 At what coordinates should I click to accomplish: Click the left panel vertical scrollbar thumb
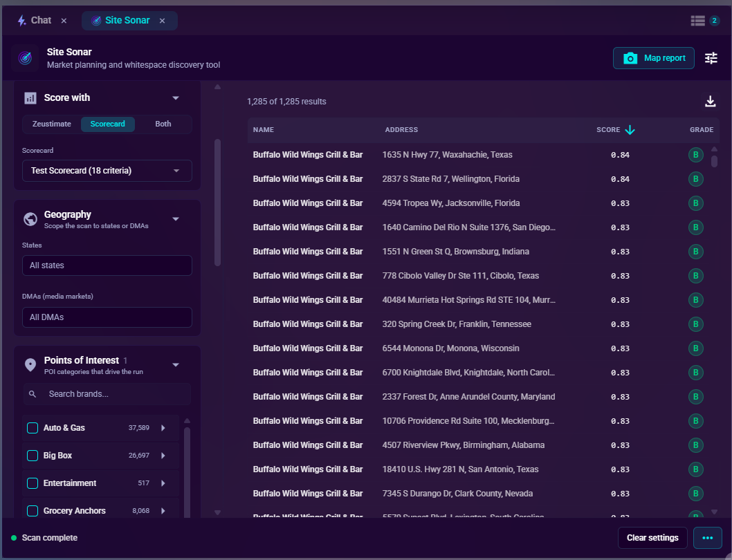(x=217, y=203)
